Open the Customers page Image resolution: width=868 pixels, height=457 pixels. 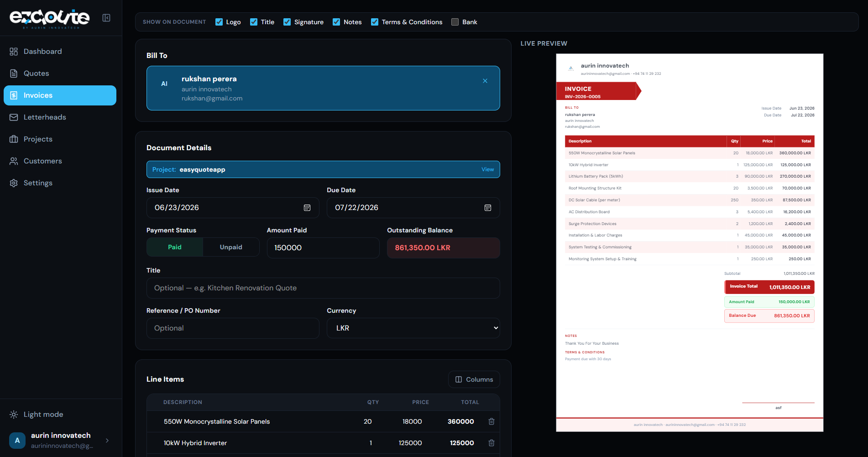pos(60,161)
